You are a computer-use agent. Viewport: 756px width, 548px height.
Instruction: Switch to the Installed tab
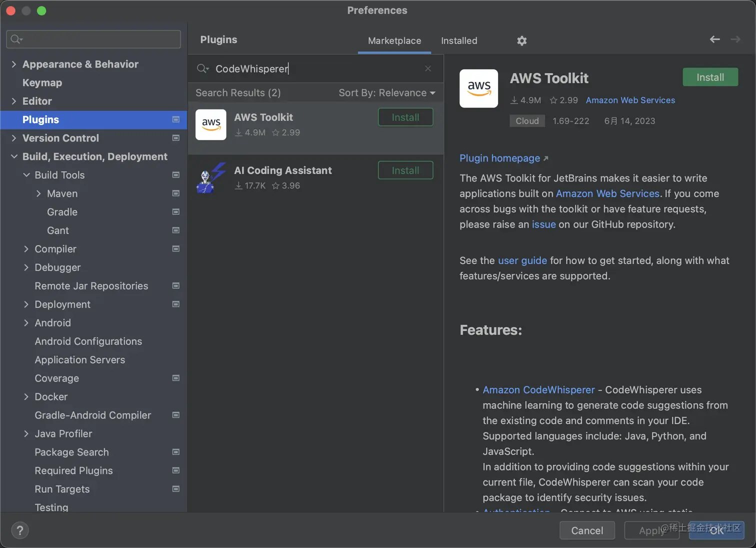pyautogui.click(x=459, y=41)
